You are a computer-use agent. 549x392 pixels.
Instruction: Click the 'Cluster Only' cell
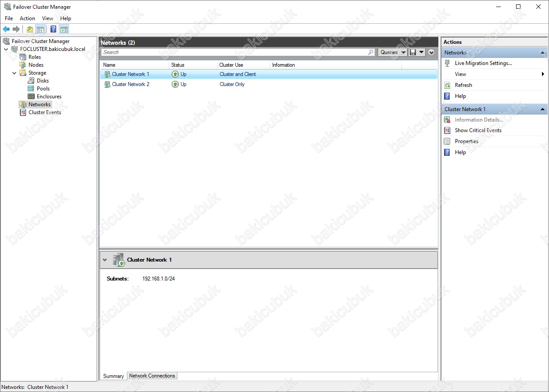tap(232, 84)
